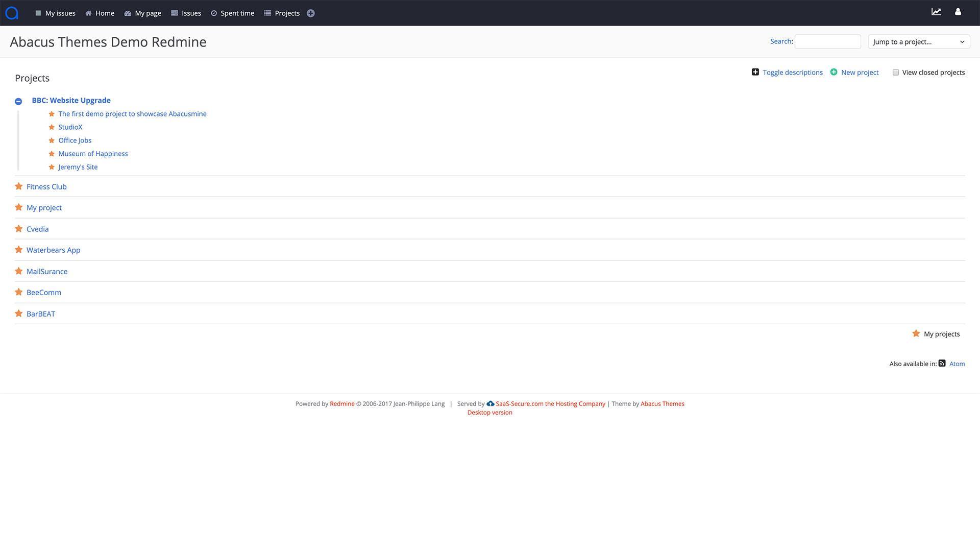The height and width of the screenshot is (552, 980).
Task: Click the New project link
Action: [860, 73]
